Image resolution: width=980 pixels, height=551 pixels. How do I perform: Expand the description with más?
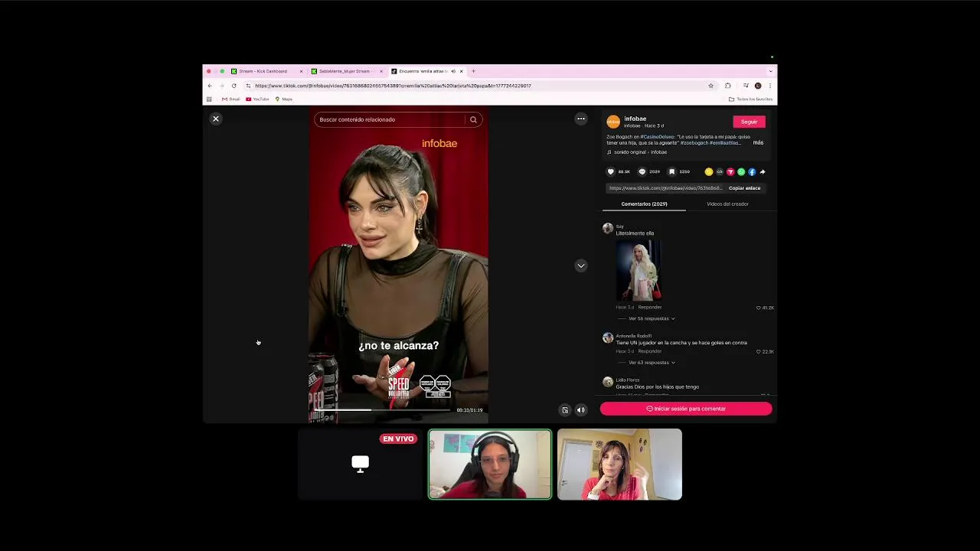pos(758,142)
